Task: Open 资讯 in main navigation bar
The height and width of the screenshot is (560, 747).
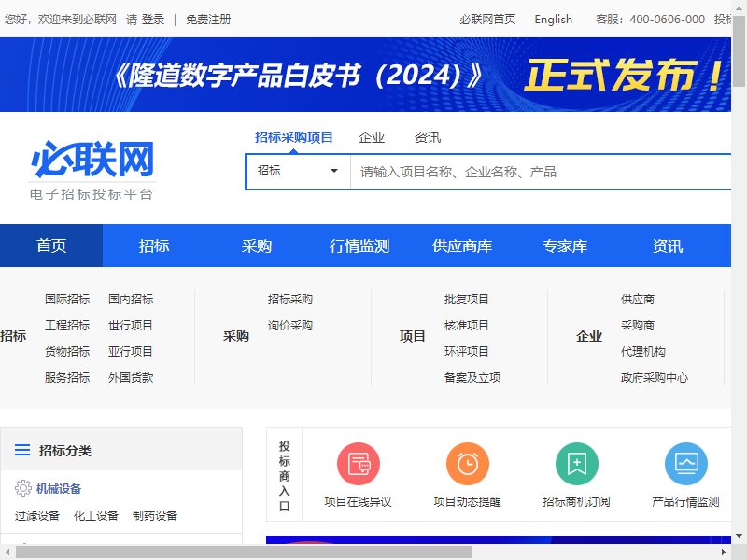Action: pyautogui.click(x=667, y=245)
